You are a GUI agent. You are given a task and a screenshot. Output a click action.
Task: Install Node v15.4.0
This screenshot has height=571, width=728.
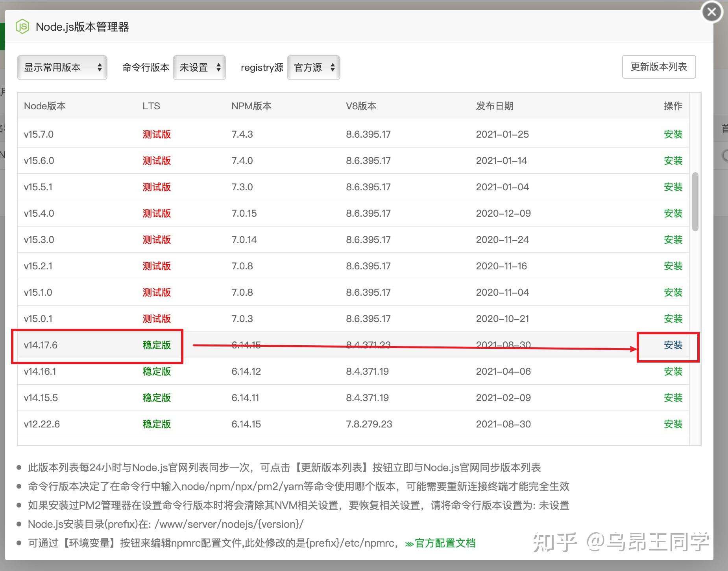(673, 213)
